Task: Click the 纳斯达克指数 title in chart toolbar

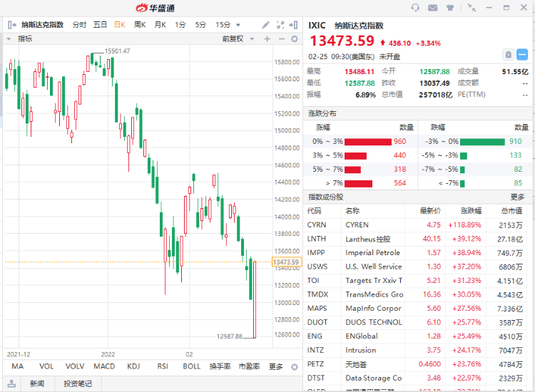Action: point(42,24)
